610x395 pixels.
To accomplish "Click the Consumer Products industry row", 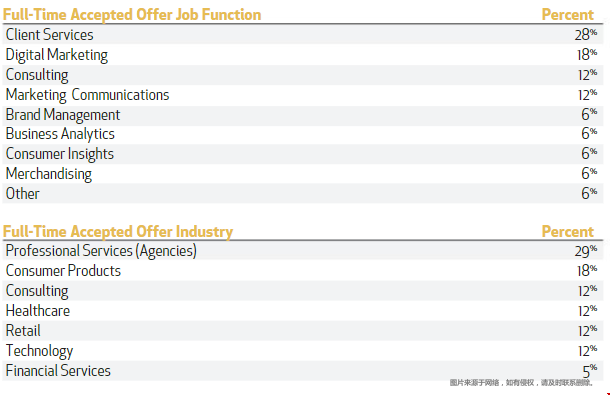I will point(303,271).
